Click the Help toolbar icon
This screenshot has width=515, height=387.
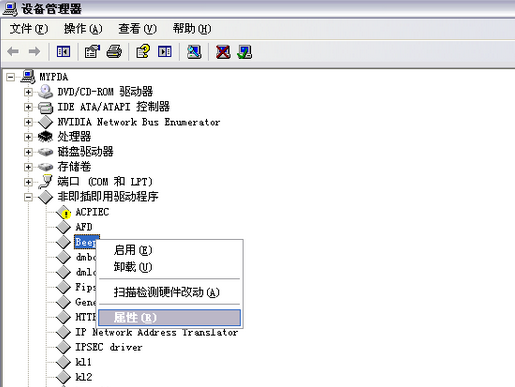click(x=143, y=52)
